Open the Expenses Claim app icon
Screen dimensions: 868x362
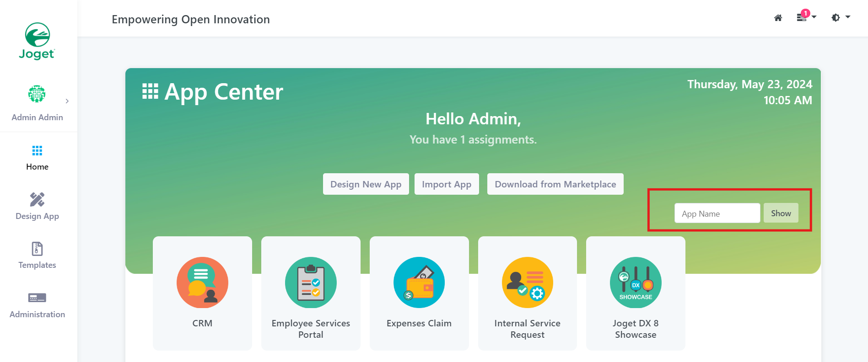pos(419,282)
